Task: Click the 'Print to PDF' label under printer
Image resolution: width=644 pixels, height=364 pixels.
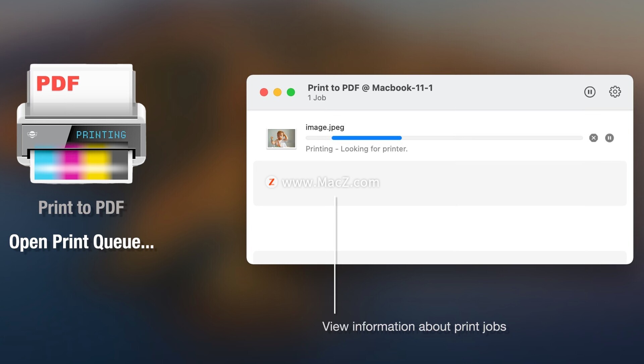Action: click(81, 207)
